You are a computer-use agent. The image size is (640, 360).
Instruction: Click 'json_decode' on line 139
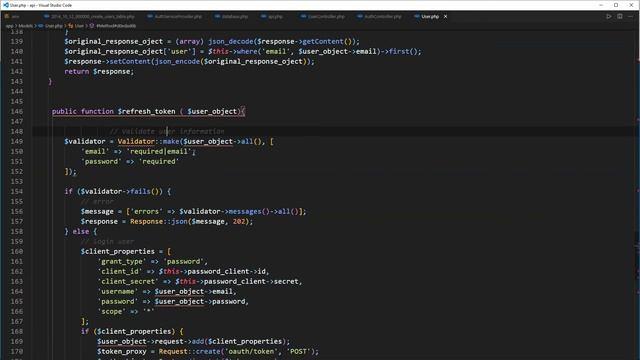(231, 41)
